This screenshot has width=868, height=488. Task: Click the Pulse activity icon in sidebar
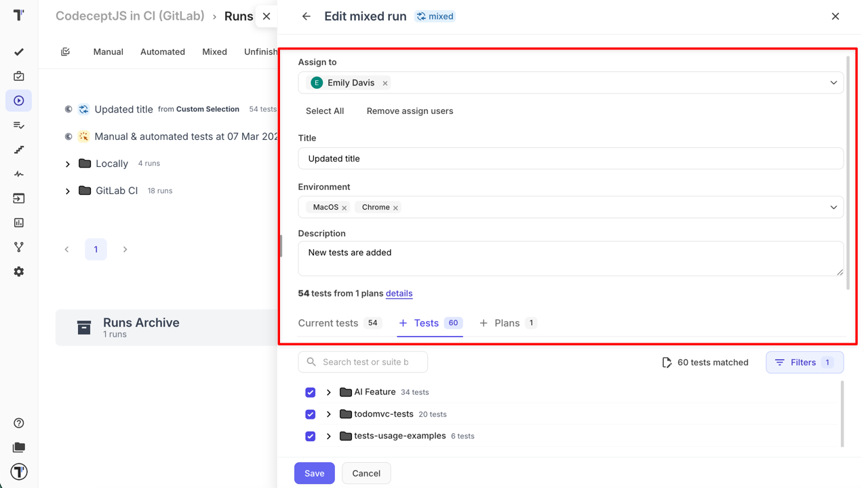coord(19,174)
